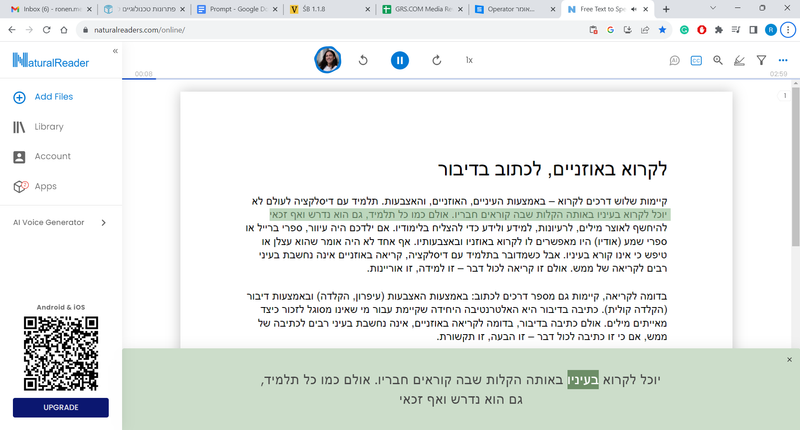Open the Chrome three-dot menu
The width and height of the screenshot is (800, 430).
[x=788, y=30]
